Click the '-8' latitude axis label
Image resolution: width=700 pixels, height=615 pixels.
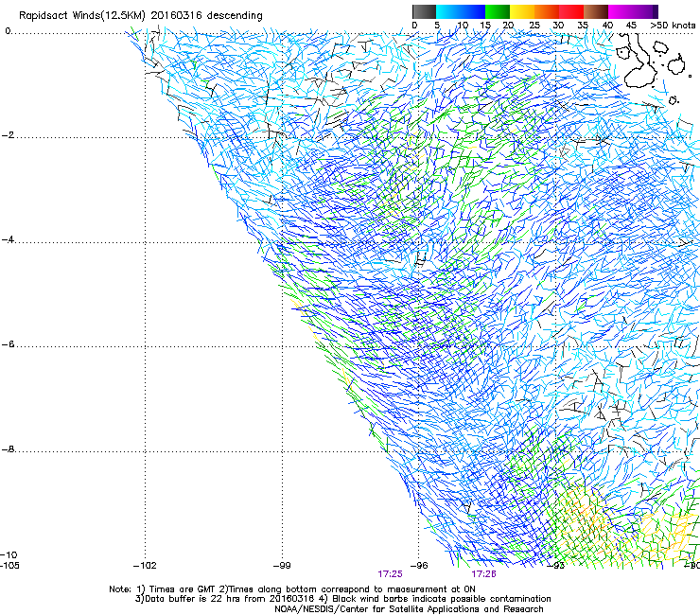coord(9,449)
